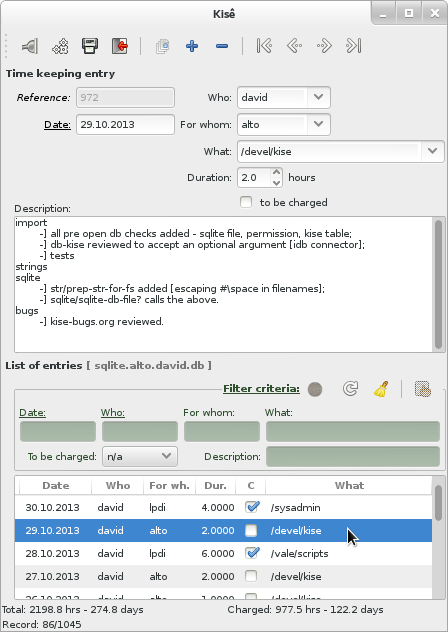Click inside the Description text area
The width and height of the screenshot is (448, 632).
pyautogui.click(x=224, y=284)
